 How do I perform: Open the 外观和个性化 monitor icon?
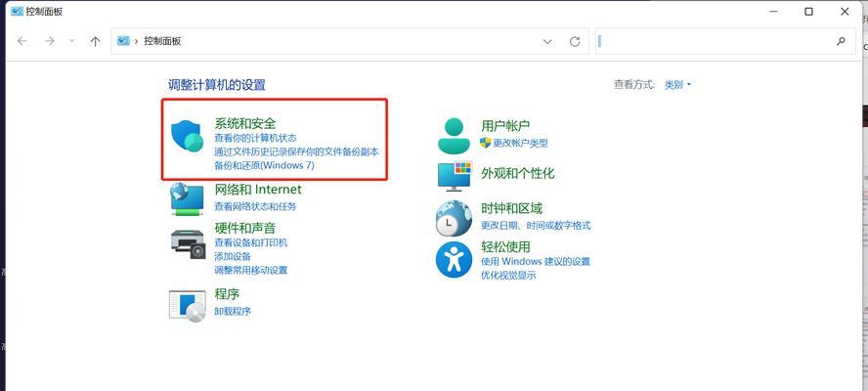point(454,176)
